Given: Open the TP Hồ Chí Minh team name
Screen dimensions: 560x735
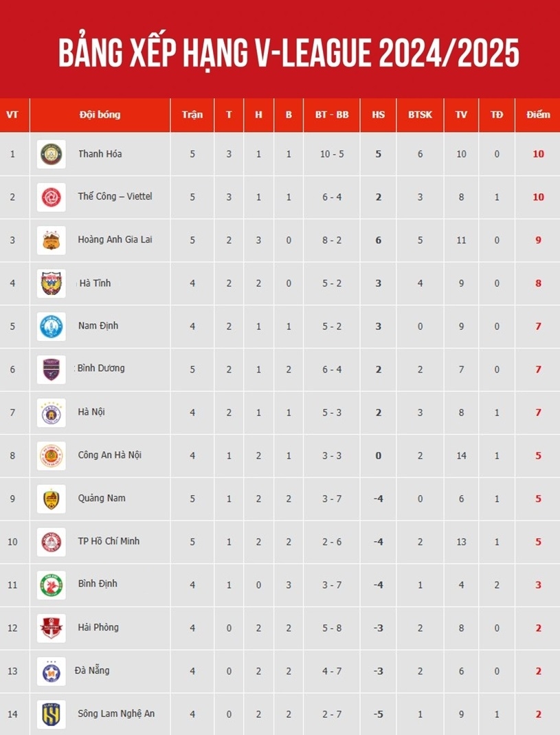Looking at the screenshot, I should [109, 541].
